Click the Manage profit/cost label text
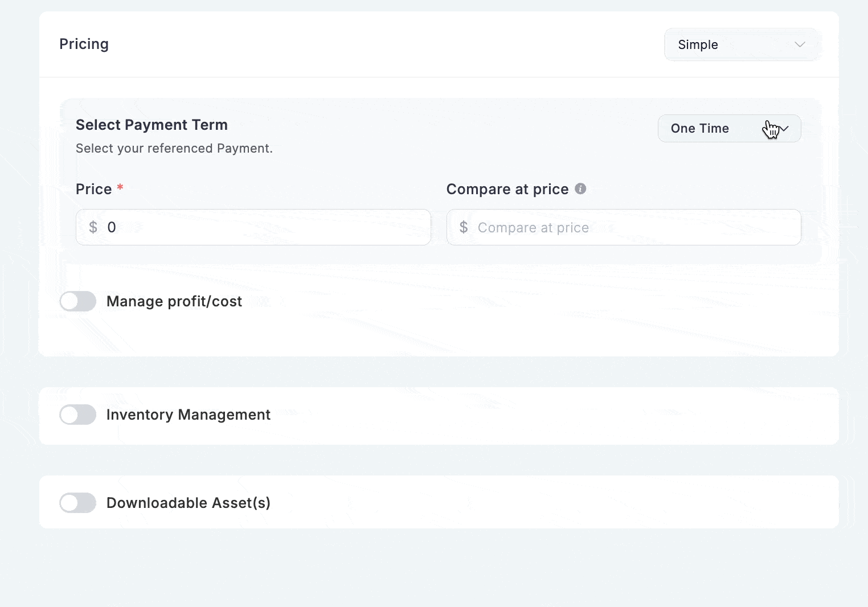This screenshot has height=607, width=868. click(174, 301)
